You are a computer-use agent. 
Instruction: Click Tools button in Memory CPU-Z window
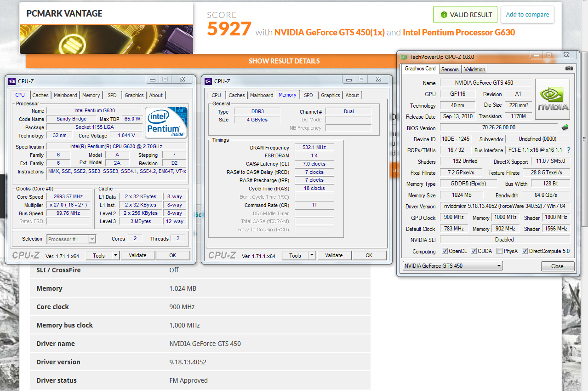(x=295, y=255)
